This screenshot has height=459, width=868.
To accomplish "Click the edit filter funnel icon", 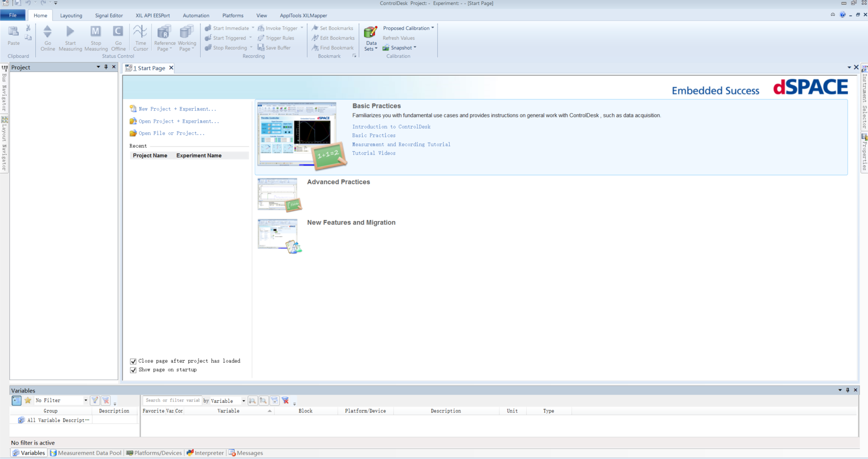I will click(95, 401).
